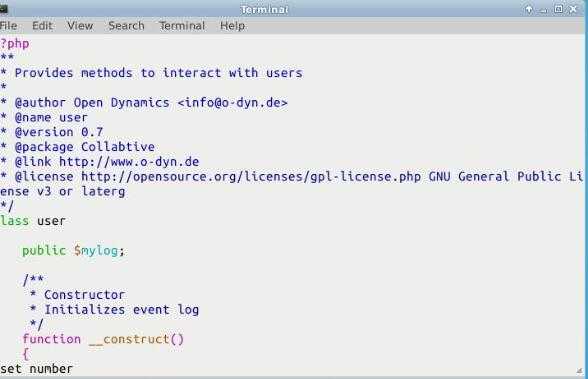
Task: Click the gpl-license.php URL in @license line
Action: 251,177
